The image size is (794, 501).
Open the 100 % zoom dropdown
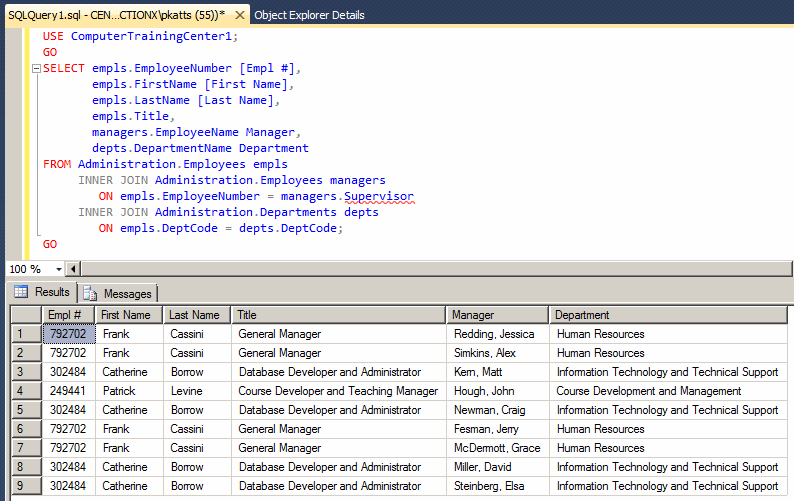tap(59, 269)
